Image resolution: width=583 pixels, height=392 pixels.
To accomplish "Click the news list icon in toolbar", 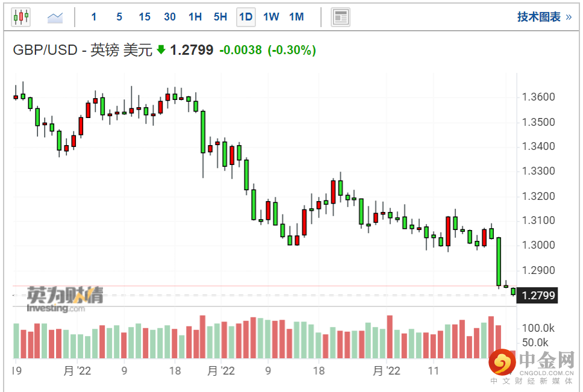I will (341, 17).
